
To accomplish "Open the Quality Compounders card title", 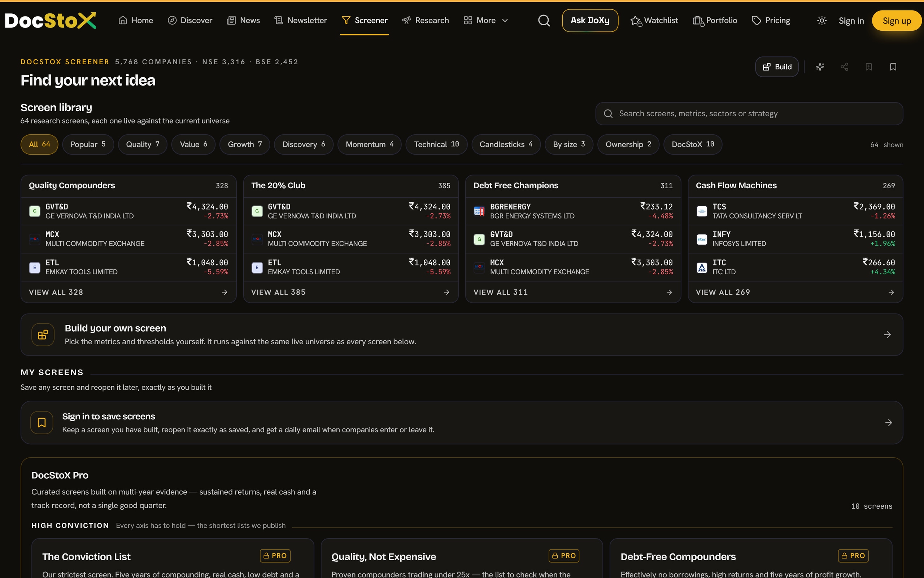I will (x=72, y=185).
